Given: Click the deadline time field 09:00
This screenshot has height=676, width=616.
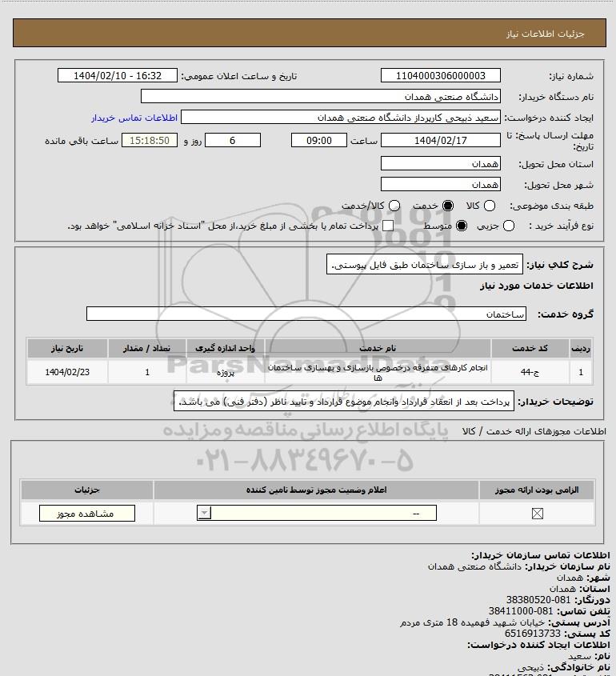Looking at the screenshot, I should pos(319,140).
